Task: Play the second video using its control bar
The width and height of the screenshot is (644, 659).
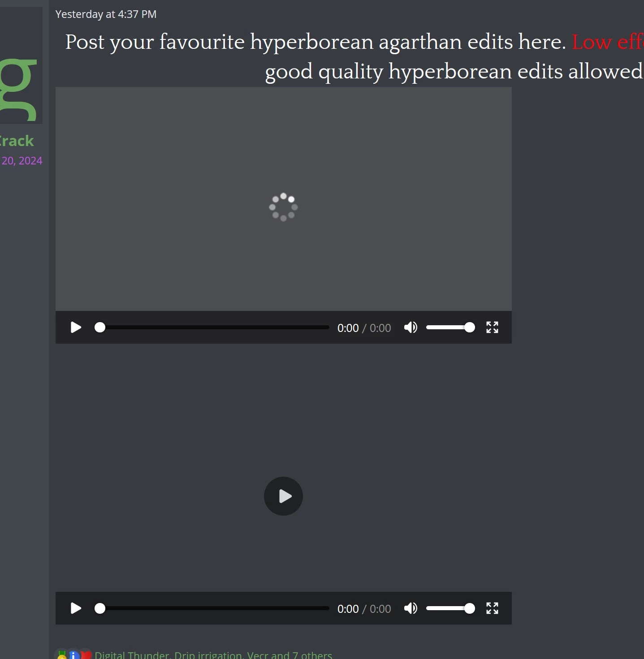Action: click(76, 608)
